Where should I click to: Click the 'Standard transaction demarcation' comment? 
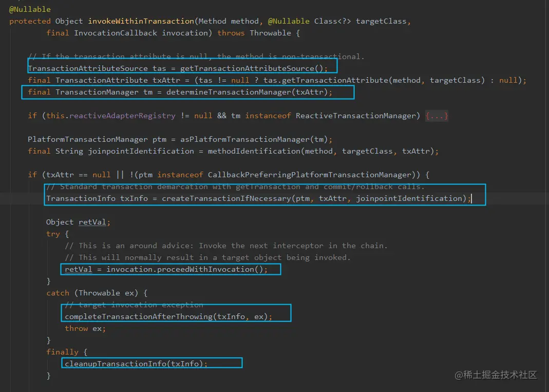235,186
